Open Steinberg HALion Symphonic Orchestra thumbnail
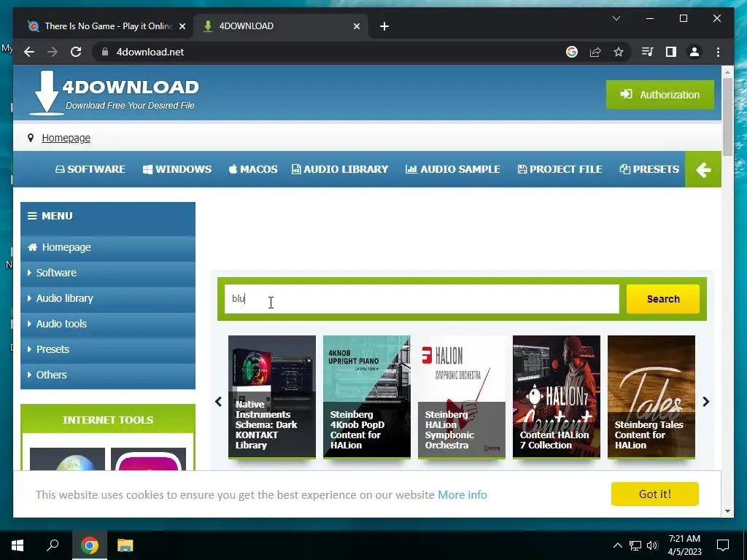The height and width of the screenshot is (560, 747). coord(461,397)
